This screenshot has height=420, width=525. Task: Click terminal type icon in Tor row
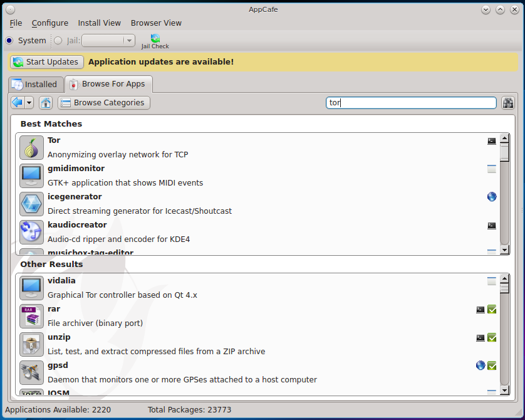coord(492,141)
